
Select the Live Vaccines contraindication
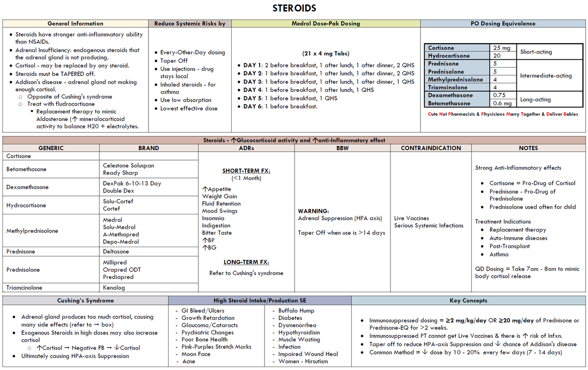coord(412,218)
